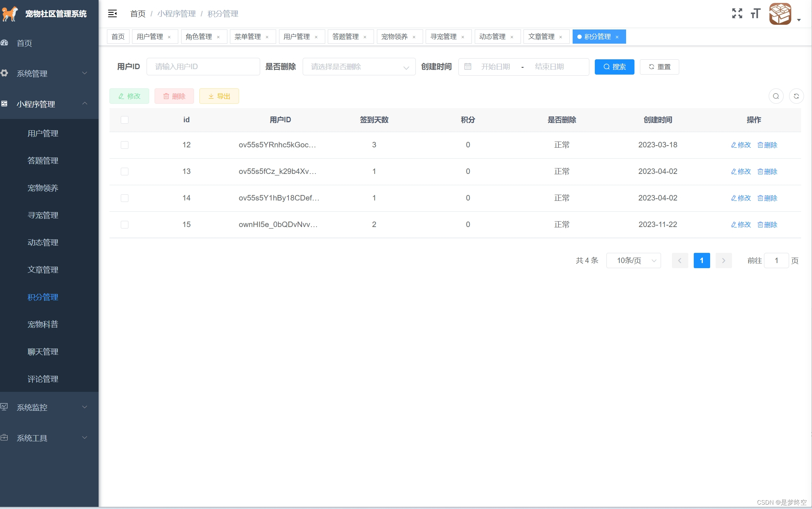Viewport: 812px width, 509px height.
Task: Expand the 系统工具 sidebar menu
Action: coord(49,438)
